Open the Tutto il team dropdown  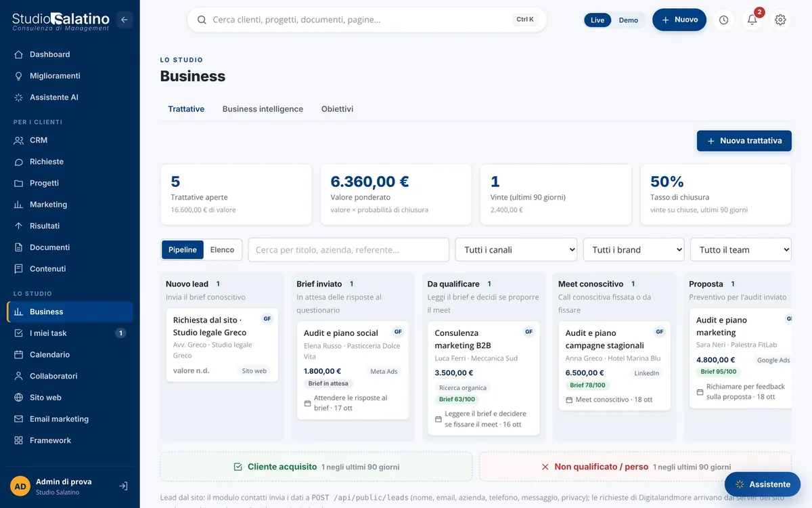point(741,250)
